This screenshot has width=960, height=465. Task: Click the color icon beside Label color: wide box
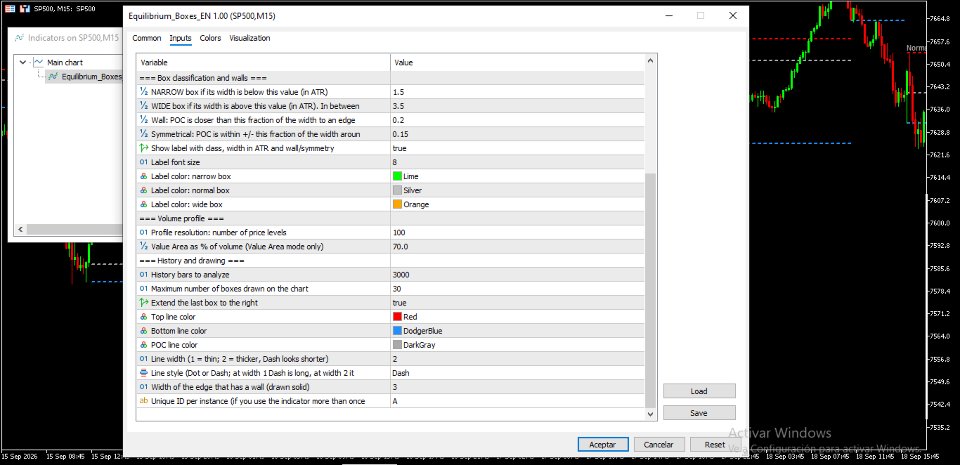(x=144, y=204)
